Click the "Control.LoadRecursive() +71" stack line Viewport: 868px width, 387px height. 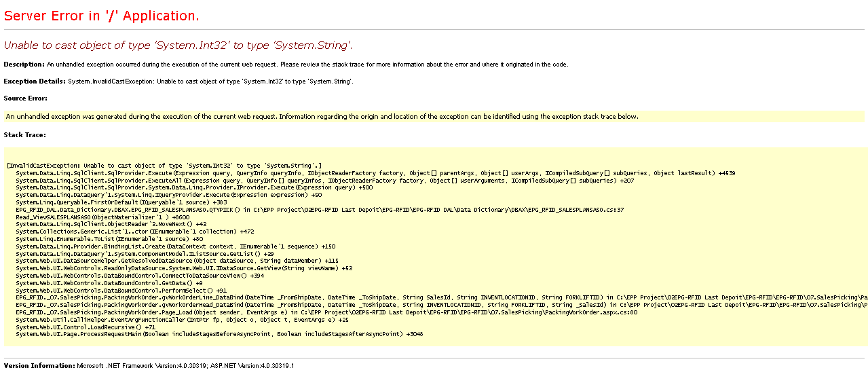pyautogui.click(x=86, y=327)
